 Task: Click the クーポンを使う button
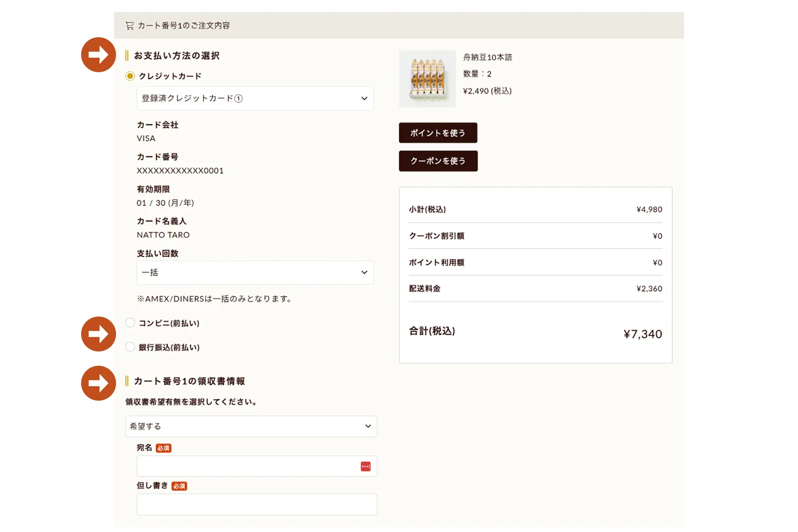tap(438, 161)
